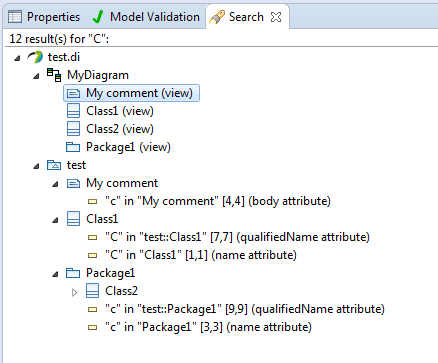Collapse the MyDiagram tree node

pos(36,76)
